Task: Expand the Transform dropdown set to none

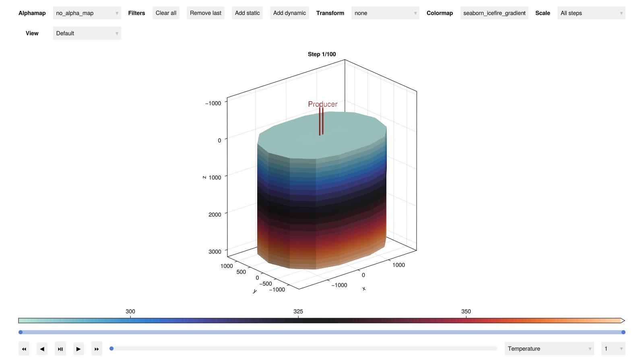Action: tap(385, 13)
